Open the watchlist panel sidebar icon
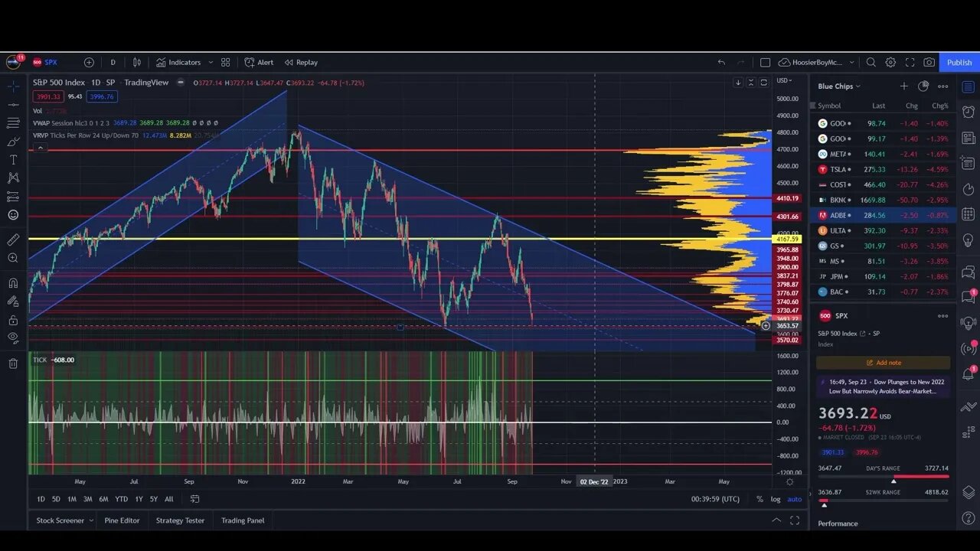980x551 pixels. pos(969,86)
